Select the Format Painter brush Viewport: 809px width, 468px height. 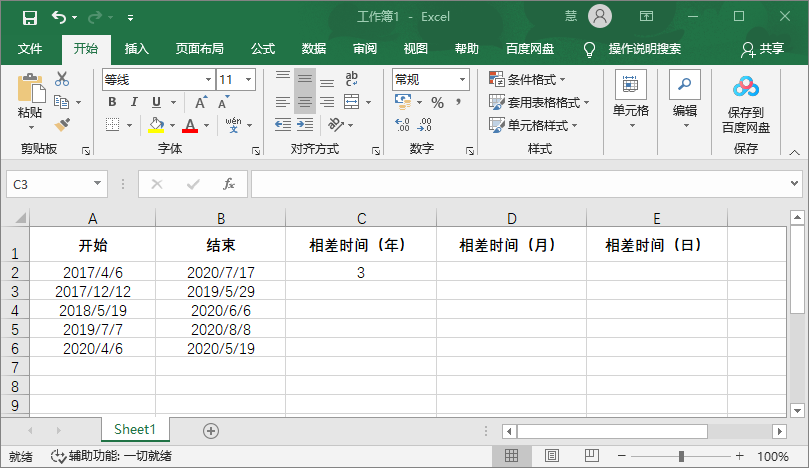[x=62, y=124]
